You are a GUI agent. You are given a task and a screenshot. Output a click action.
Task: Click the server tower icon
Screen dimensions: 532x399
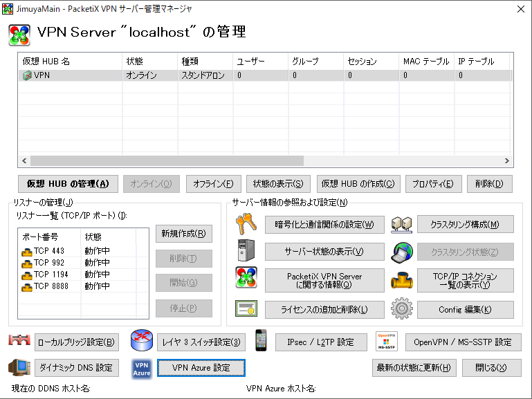(246, 250)
